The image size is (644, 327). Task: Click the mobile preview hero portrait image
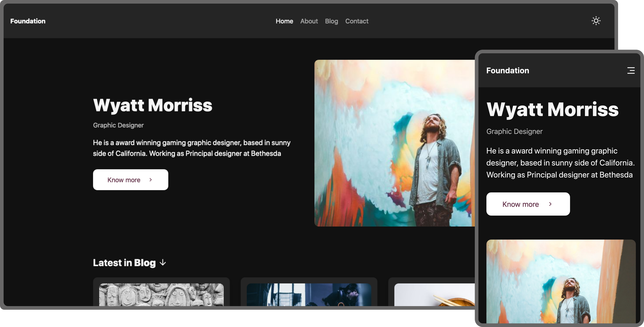pos(561,281)
